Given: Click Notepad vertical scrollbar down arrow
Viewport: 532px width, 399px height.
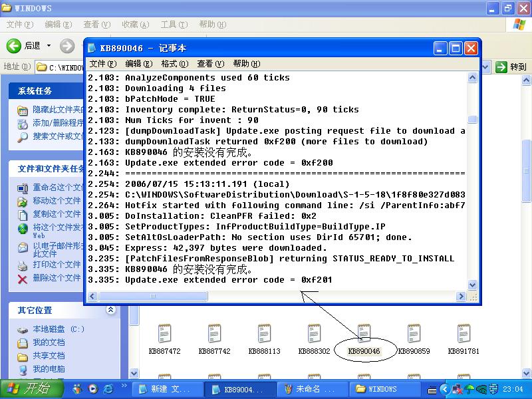Looking at the screenshot, I should point(472,285).
